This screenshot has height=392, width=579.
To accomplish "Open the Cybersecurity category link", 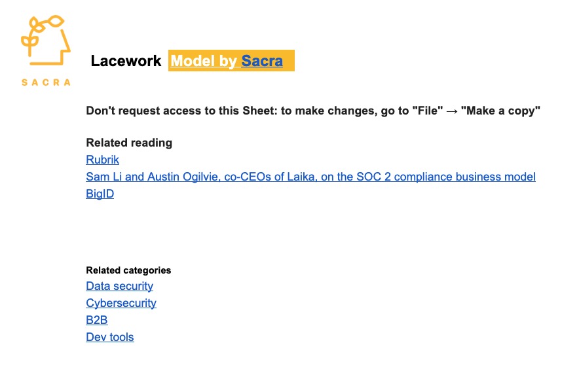I will pos(121,303).
